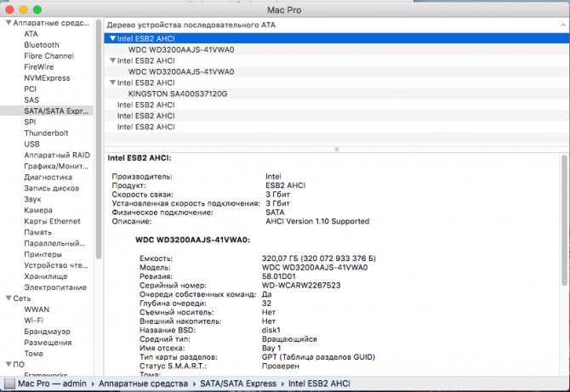Image resolution: width=570 pixels, height=392 pixels.
Task: Select WWAN under Сеть
Action: click(x=37, y=310)
